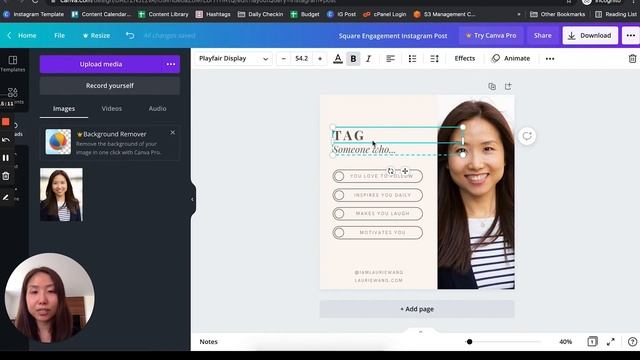Open the Budget bookmark
The width and height of the screenshot is (640, 360).
tap(305, 14)
